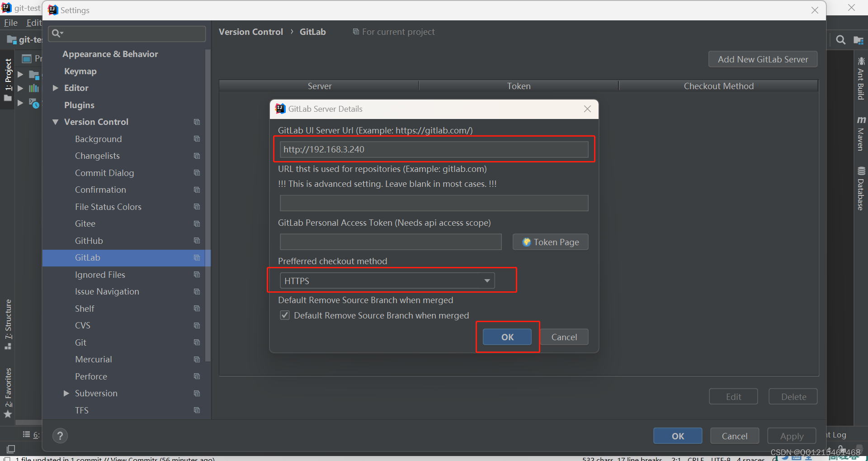Click the Personal Access Token field
The height and width of the screenshot is (461, 868).
tap(391, 242)
